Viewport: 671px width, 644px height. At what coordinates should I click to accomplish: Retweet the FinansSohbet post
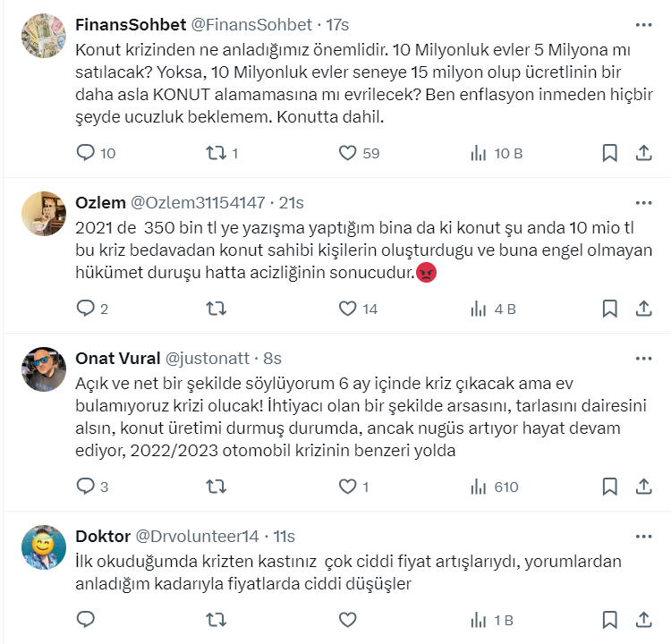[x=216, y=153]
